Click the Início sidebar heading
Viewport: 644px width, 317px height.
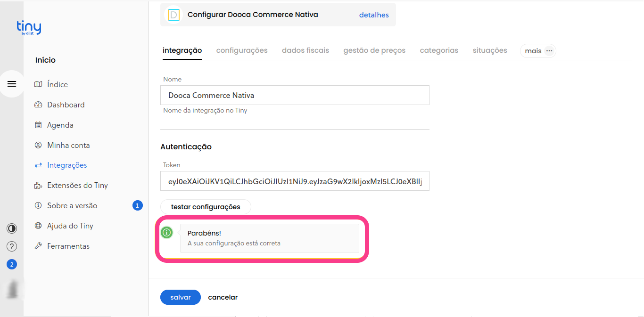tap(45, 60)
